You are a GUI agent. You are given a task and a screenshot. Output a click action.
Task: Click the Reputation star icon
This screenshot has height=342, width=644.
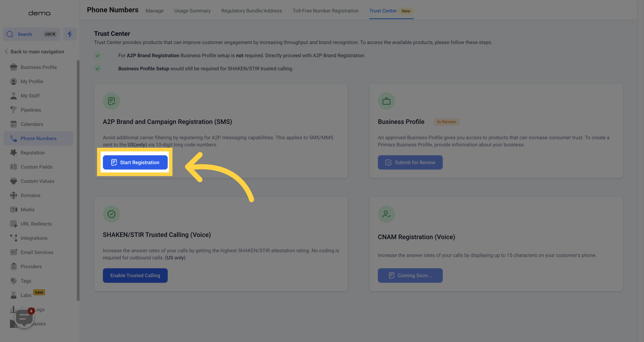point(14,152)
